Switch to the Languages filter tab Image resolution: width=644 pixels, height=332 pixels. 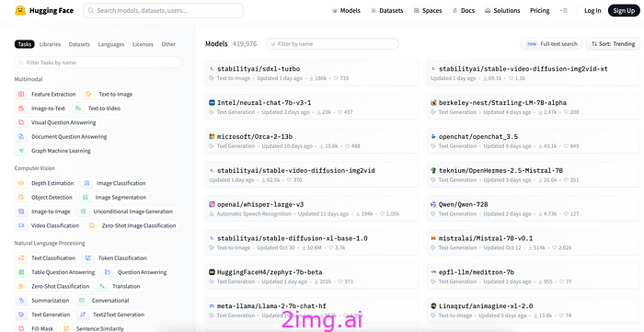coord(111,44)
